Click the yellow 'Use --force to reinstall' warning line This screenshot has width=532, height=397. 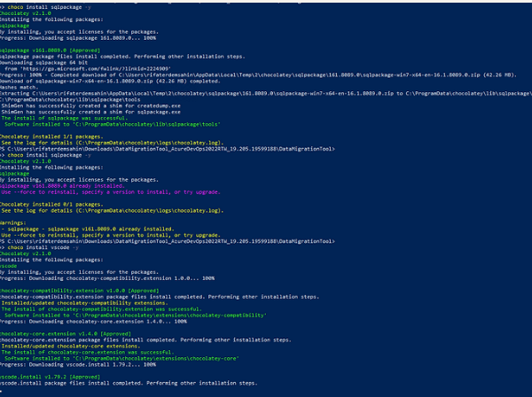pos(111,235)
